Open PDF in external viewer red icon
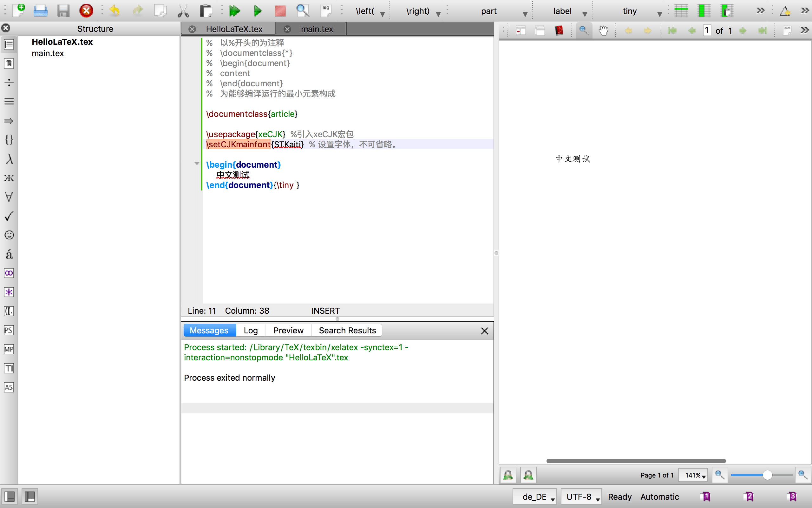This screenshot has height=508, width=812. [559, 30]
